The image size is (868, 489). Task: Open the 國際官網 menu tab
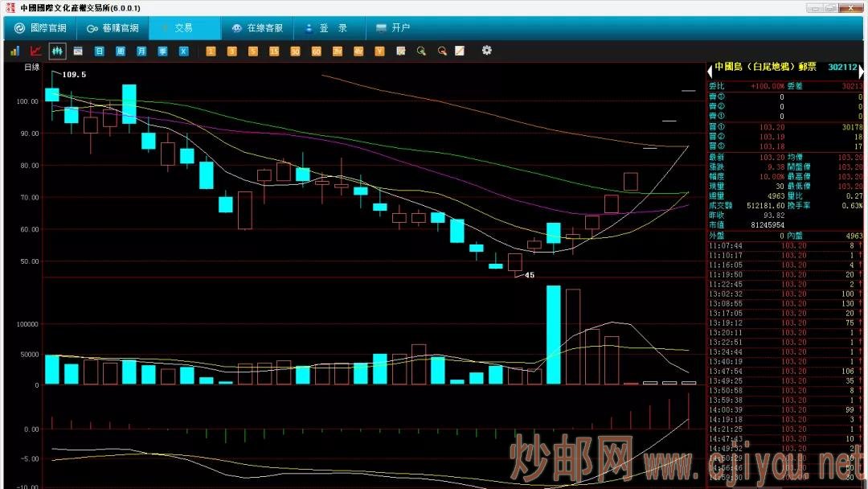click(40, 28)
